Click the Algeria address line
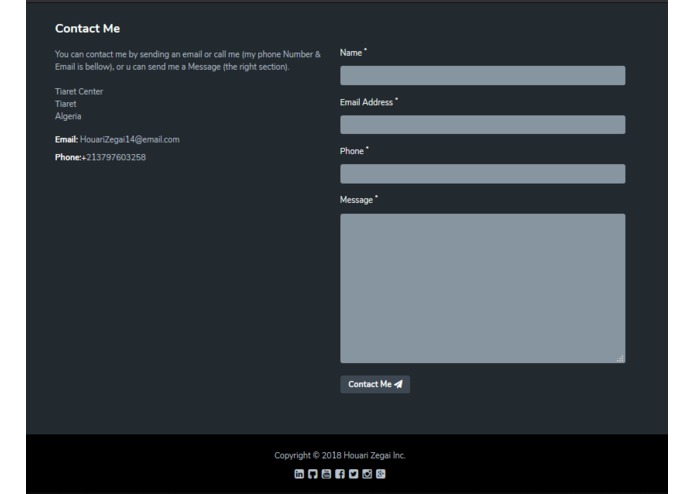This screenshot has width=695, height=494. [x=68, y=116]
